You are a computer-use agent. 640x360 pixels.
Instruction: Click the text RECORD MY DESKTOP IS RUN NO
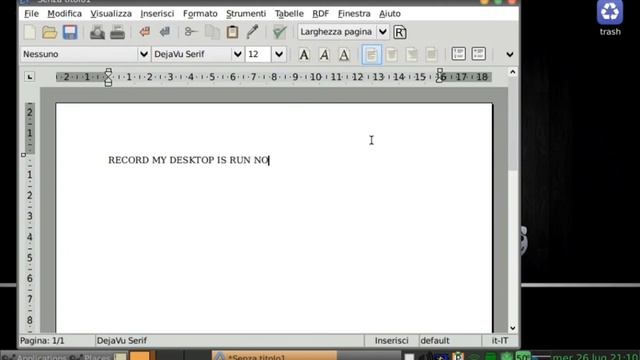point(188,160)
